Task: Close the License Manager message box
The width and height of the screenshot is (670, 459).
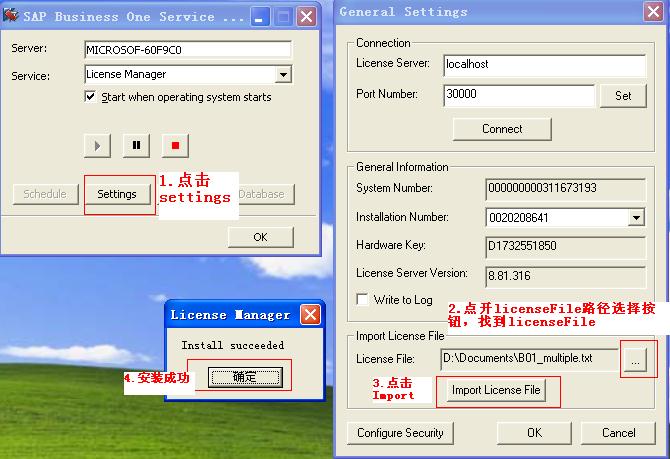Action: coord(310,314)
